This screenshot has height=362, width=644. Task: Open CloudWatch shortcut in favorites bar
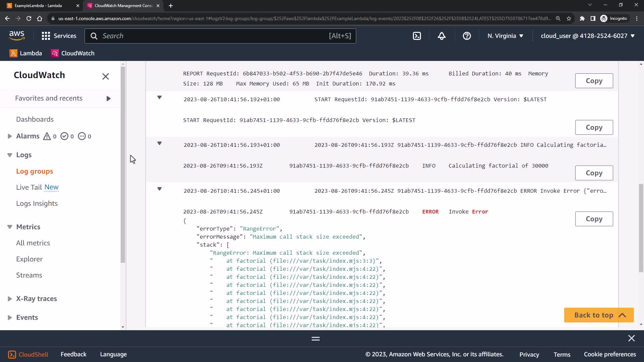(x=73, y=53)
